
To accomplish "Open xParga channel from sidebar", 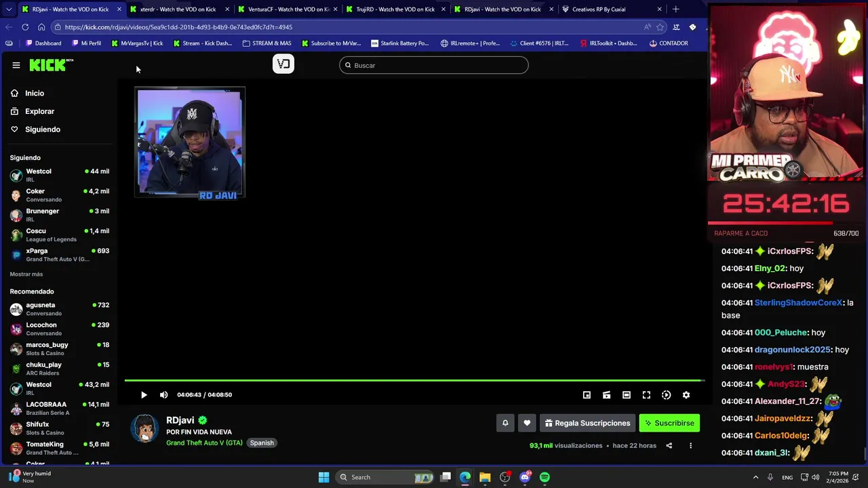I will (x=60, y=255).
